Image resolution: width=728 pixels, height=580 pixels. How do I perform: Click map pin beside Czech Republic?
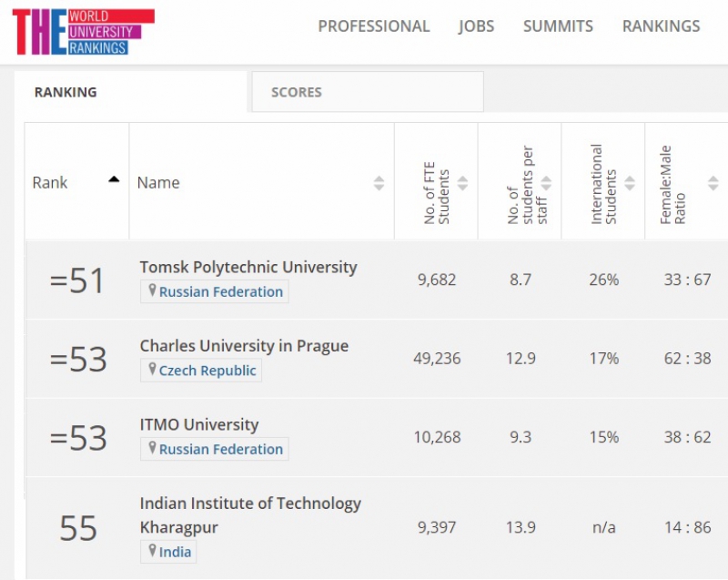pyautogui.click(x=152, y=370)
